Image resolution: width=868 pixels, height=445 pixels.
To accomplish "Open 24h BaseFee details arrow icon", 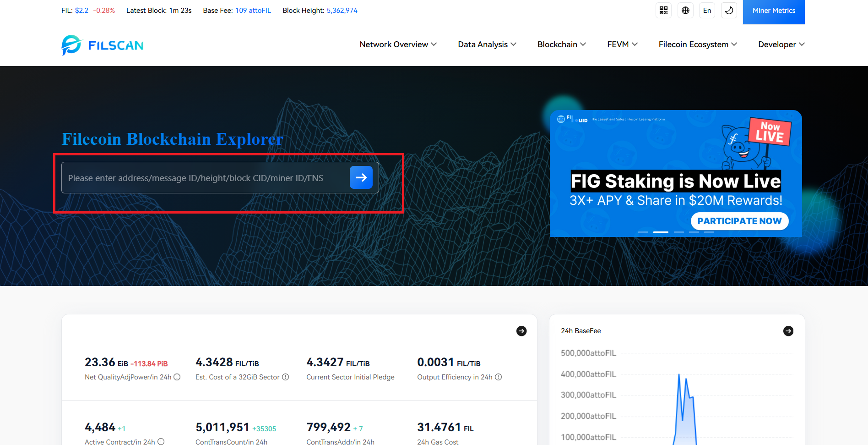I will (x=788, y=331).
